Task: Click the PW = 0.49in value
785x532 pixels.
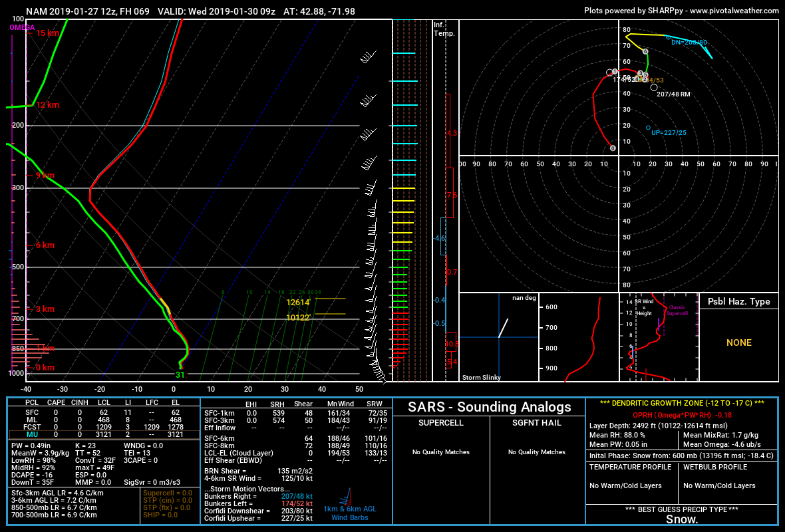Action: (x=31, y=446)
